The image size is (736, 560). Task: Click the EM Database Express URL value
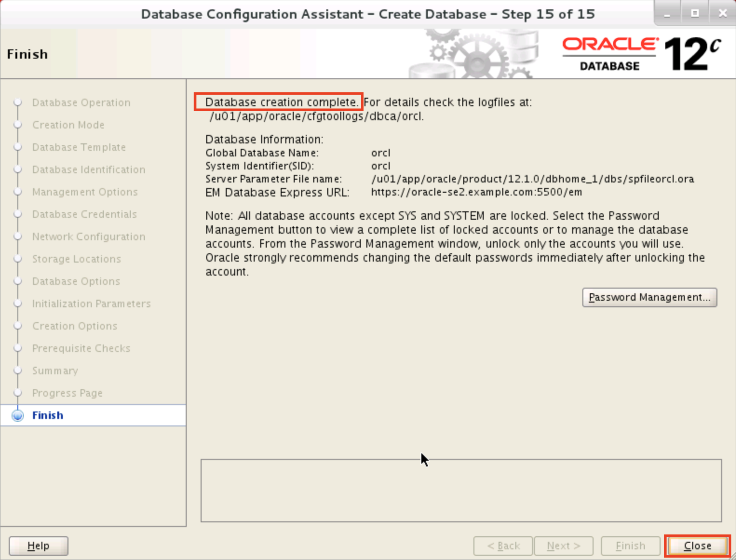477,192
